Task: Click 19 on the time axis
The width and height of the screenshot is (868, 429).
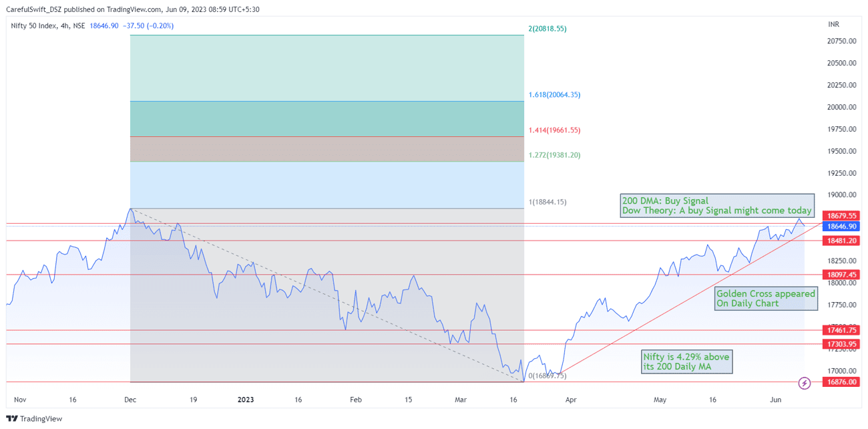Action: pos(193,400)
